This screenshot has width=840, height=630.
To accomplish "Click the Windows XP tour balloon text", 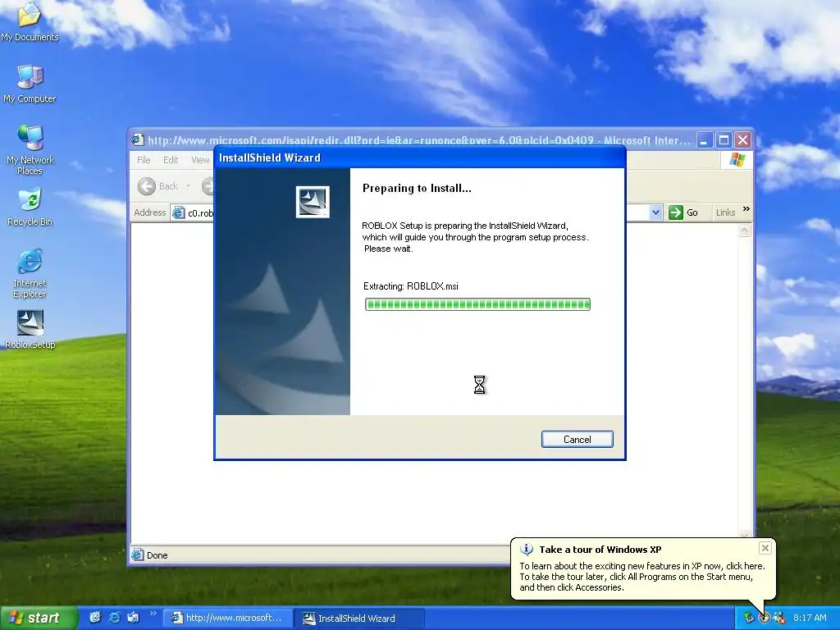I will point(642,577).
